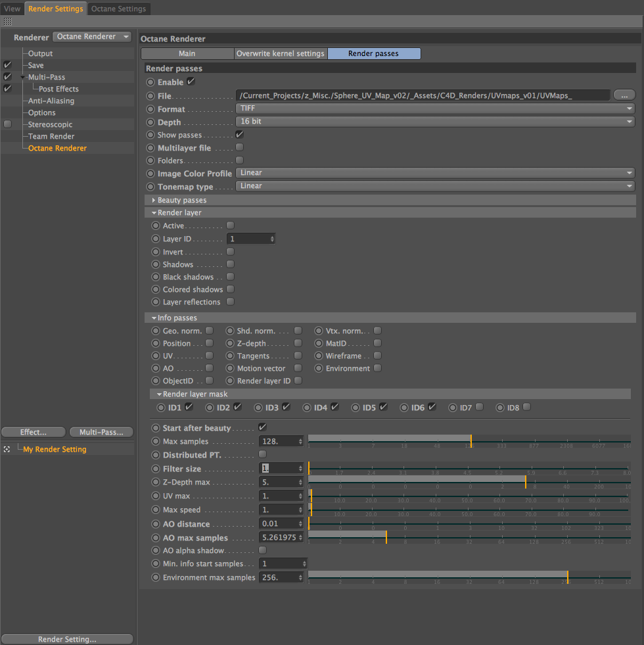The image size is (644, 645).
Task: Click animation circle icon beside Enable
Action: tap(150, 82)
